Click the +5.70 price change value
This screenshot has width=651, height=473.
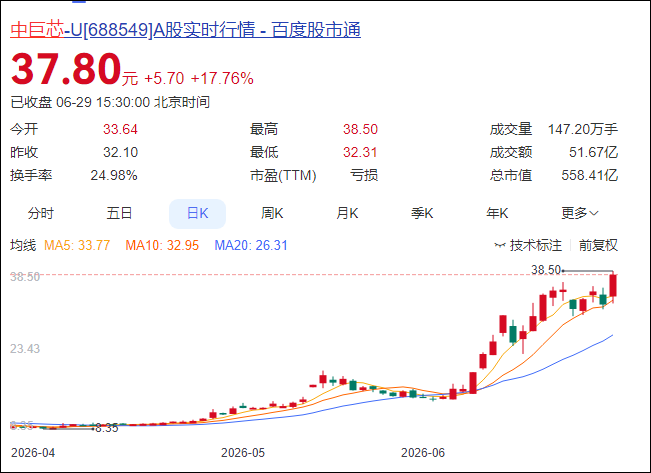[164, 78]
